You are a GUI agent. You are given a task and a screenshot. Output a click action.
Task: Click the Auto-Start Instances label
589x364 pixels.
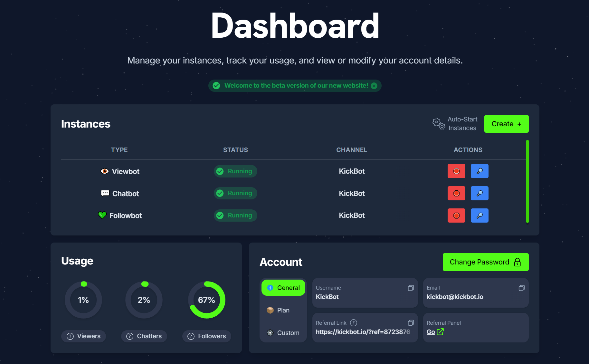click(462, 124)
